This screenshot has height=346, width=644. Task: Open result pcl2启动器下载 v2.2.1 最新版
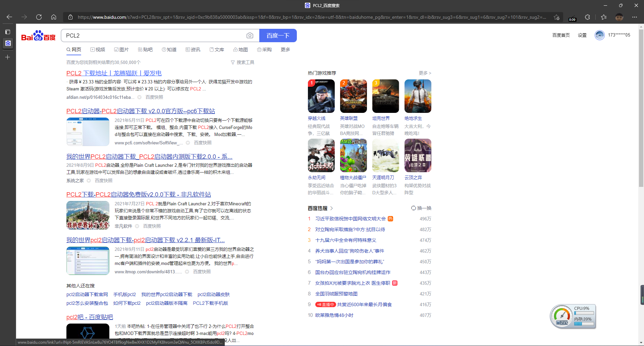pos(146,240)
